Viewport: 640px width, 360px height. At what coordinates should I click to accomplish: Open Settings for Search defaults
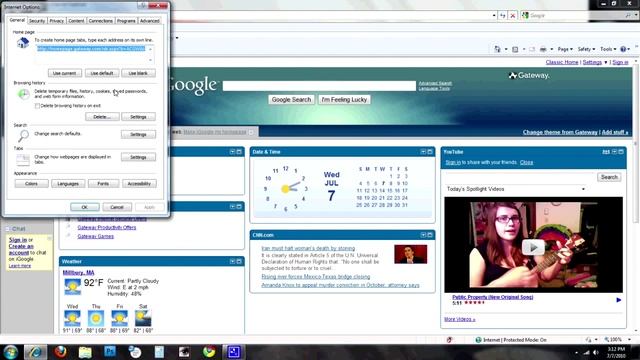point(138,134)
